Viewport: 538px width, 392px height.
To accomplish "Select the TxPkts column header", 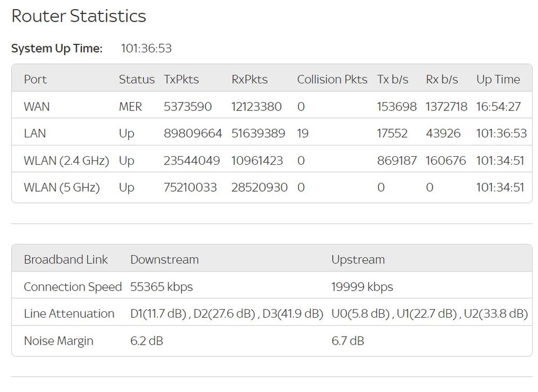I will click(181, 79).
